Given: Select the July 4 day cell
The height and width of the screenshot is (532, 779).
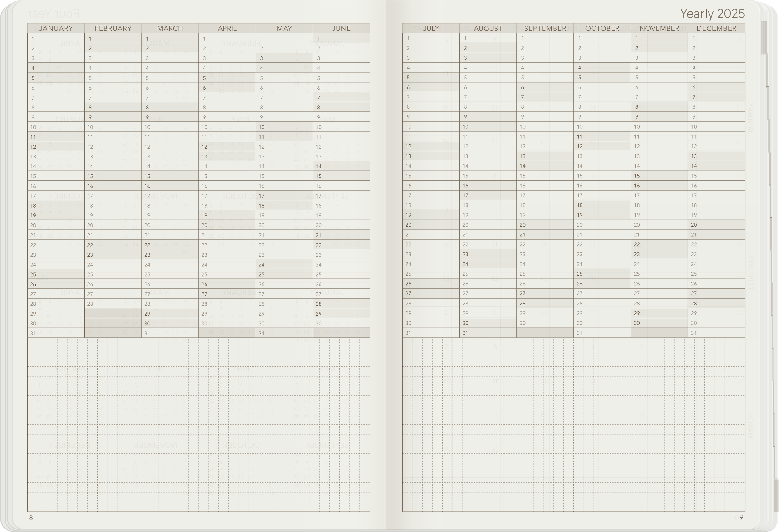Looking at the screenshot, I should coord(431,68).
